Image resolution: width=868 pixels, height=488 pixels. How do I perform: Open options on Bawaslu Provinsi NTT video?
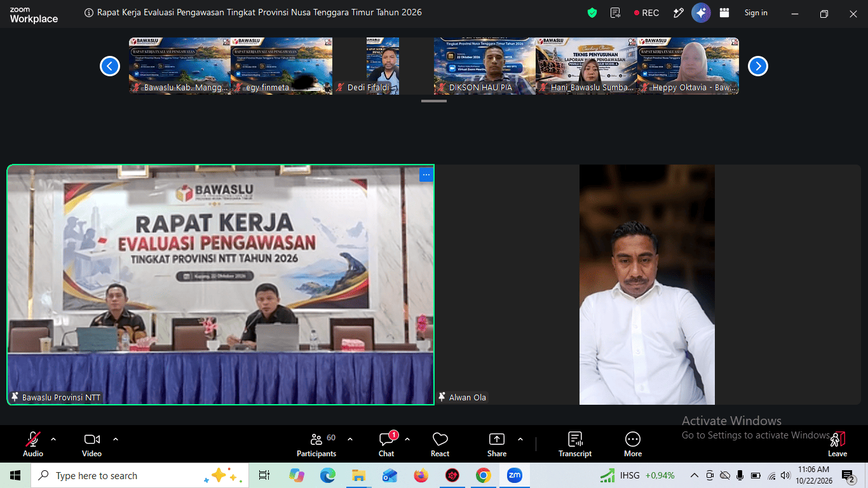click(426, 175)
